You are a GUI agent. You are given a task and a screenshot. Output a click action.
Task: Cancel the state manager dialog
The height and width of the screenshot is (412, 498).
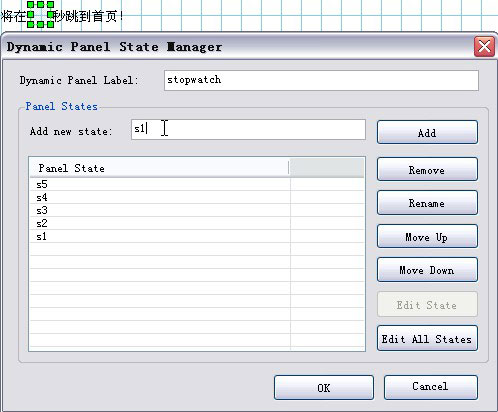pos(430,387)
